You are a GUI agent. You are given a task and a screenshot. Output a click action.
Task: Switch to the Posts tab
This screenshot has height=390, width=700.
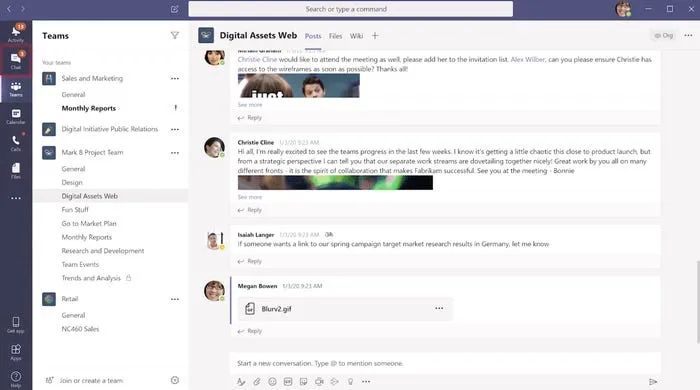pos(313,36)
